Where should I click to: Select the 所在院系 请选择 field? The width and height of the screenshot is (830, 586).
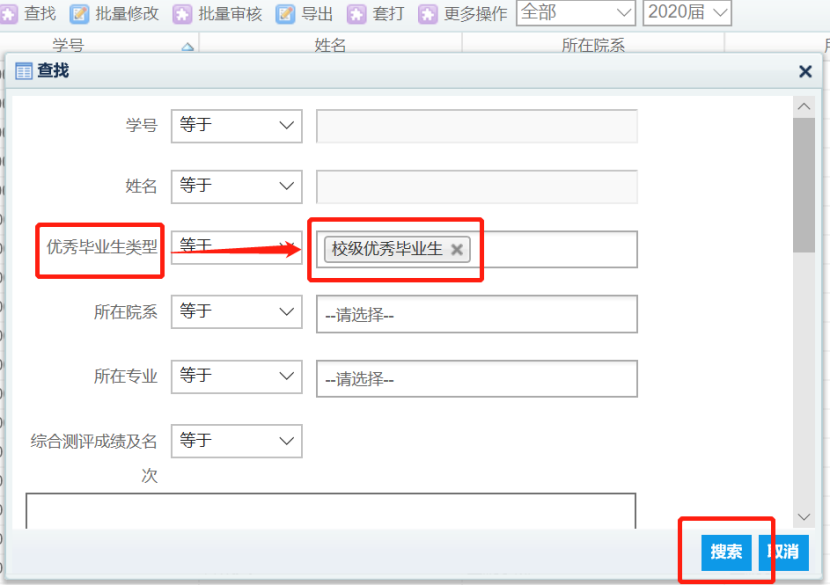(476, 314)
